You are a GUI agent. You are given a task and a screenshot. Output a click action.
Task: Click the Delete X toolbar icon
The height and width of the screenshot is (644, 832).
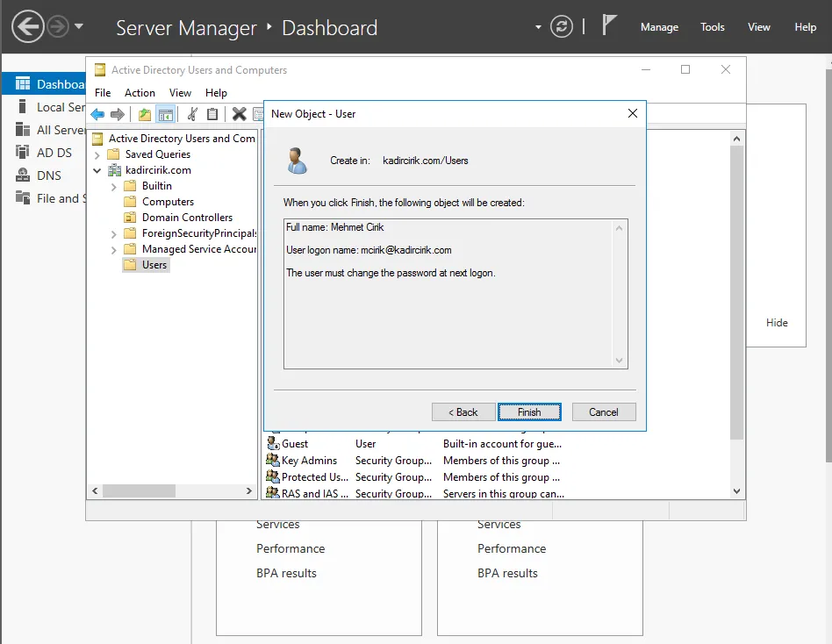pos(240,114)
